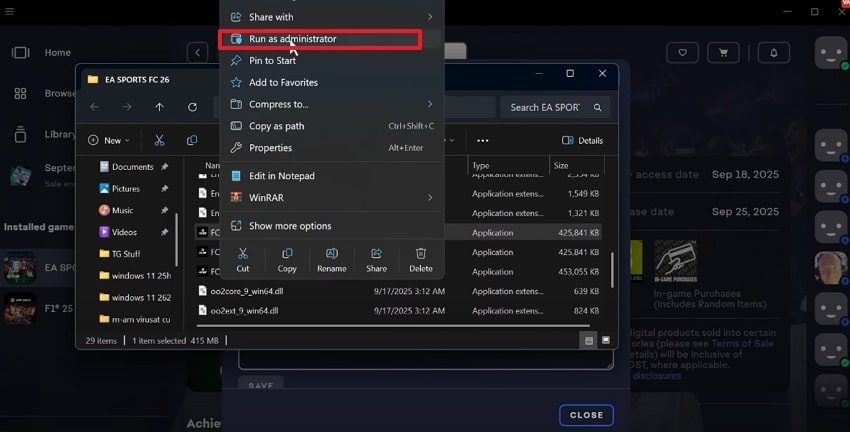Click the Rename icon in context menu
The width and height of the screenshot is (850, 432).
(332, 260)
